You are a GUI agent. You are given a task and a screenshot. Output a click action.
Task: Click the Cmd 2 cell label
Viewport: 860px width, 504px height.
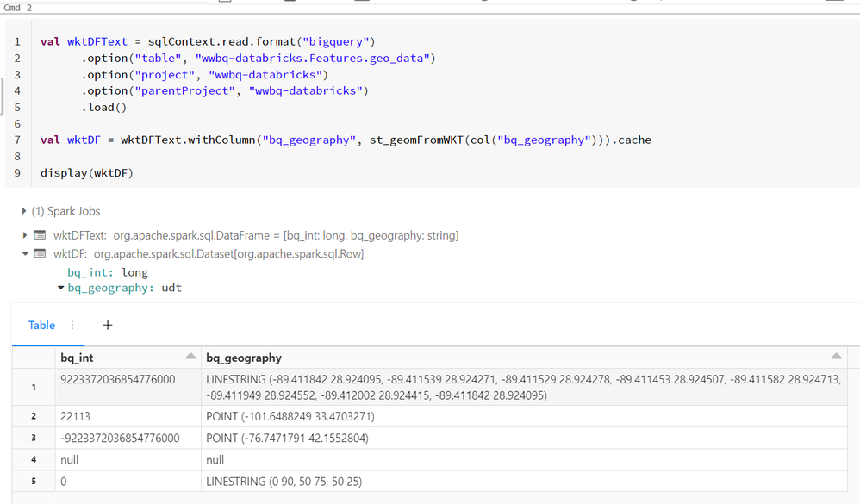(x=17, y=7)
